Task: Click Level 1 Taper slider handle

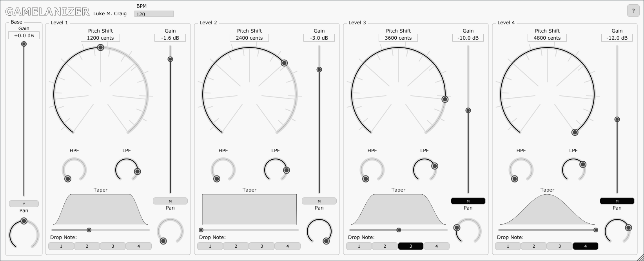Action: [89, 230]
